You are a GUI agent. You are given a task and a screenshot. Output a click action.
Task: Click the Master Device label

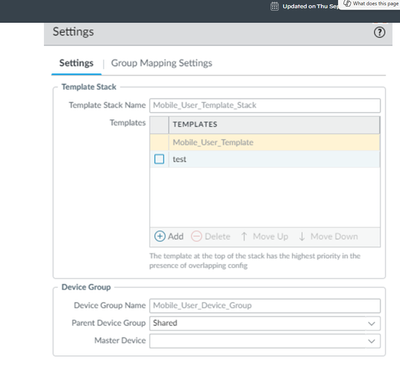(120, 341)
